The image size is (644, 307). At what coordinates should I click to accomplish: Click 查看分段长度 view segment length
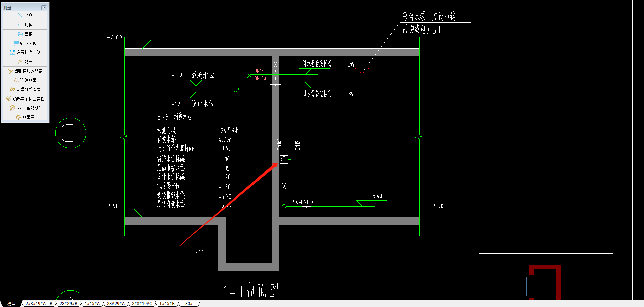tap(25, 89)
